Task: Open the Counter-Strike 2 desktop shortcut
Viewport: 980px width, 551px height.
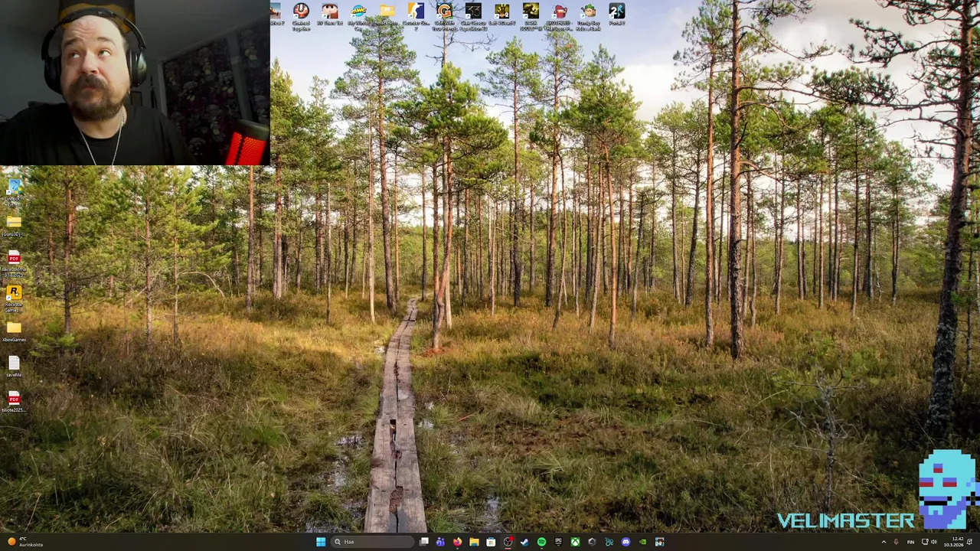Action: point(416,15)
